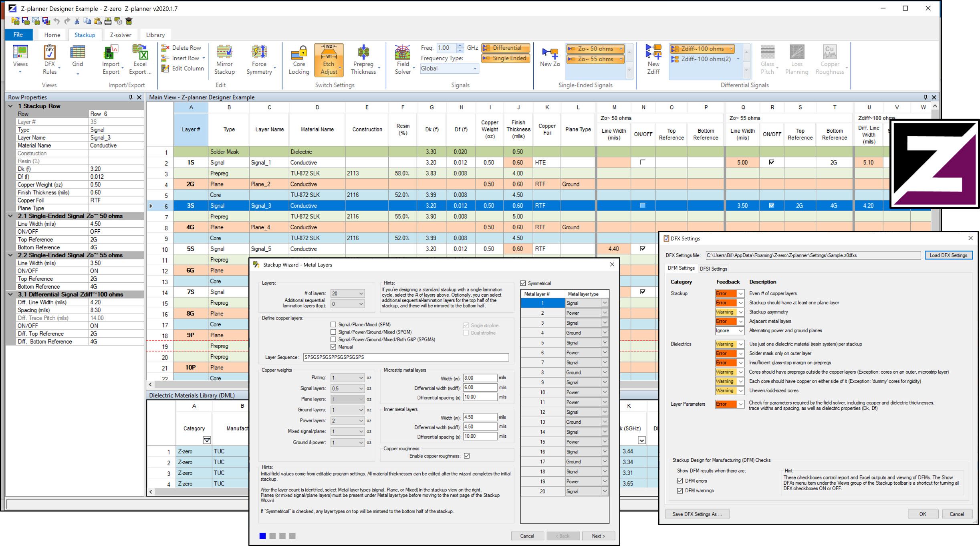Image resolution: width=980 pixels, height=546 pixels.
Task: Collapse 3.1 Differential Signal Zdiff~100 ohms section
Action: tap(11, 294)
